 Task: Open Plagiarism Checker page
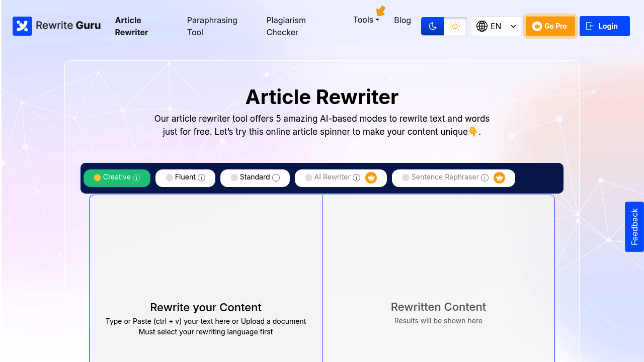(286, 26)
